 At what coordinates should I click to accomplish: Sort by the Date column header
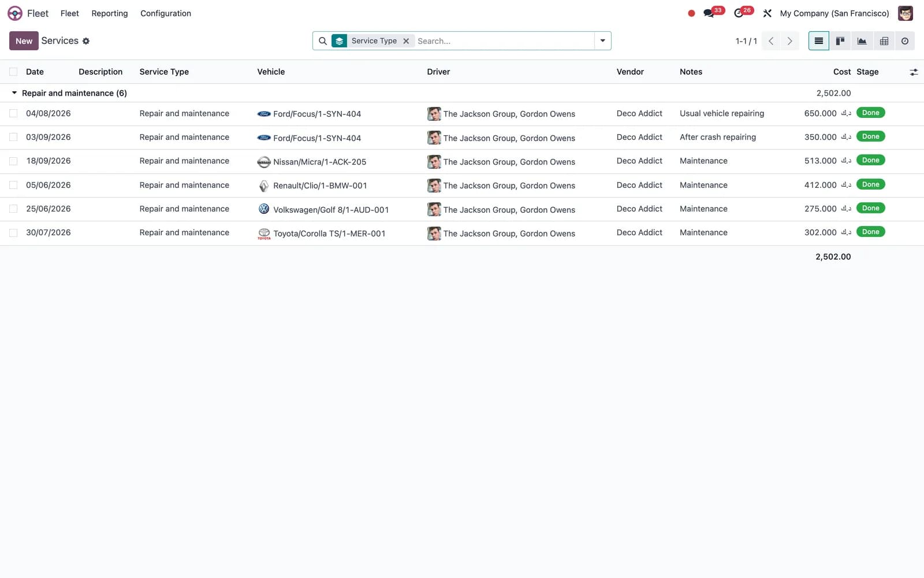click(x=35, y=72)
